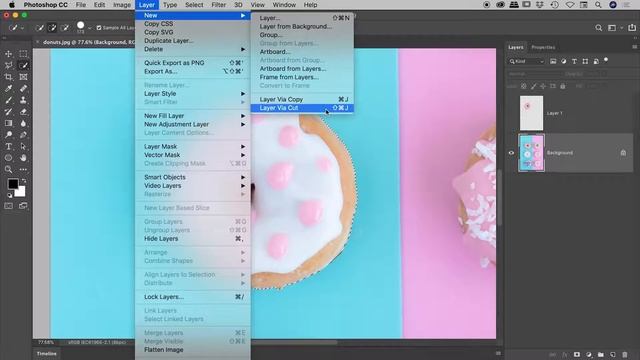The image size is (640, 360).
Task: Select the Quick Selection tool in toolbar
Action: click(23, 65)
